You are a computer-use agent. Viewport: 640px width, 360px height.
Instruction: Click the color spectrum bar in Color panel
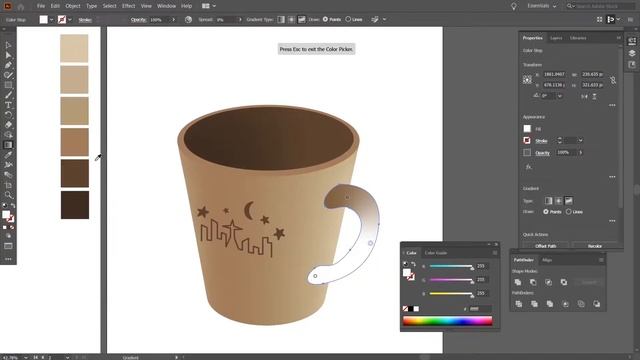point(447,321)
